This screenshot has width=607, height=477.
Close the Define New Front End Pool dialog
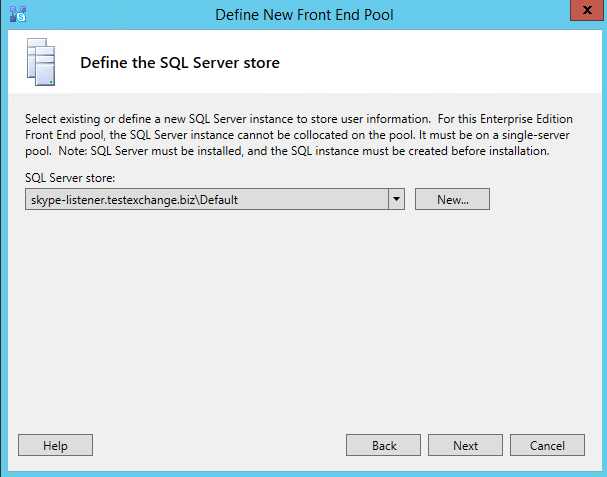pos(587,10)
